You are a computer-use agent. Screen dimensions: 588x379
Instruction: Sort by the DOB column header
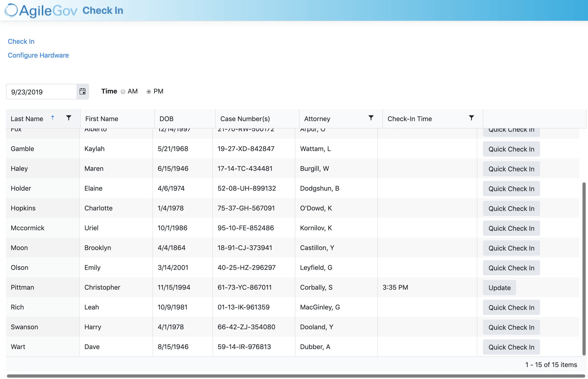click(166, 119)
